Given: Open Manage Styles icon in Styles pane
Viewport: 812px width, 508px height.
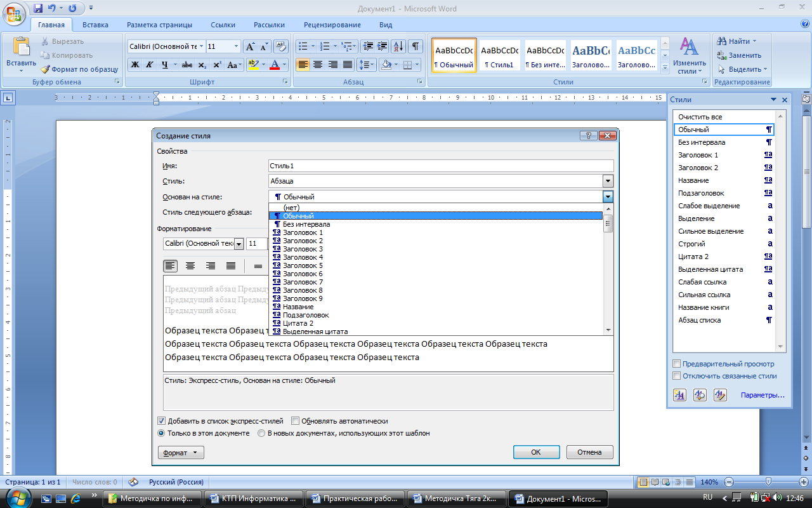Looking at the screenshot, I should click(x=720, y=395).
